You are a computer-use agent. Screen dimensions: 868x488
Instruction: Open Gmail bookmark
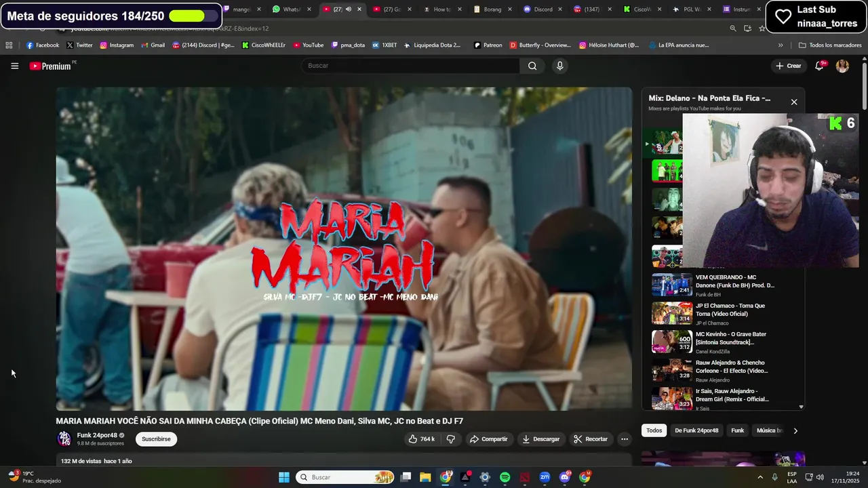click(x=152, y=45)
